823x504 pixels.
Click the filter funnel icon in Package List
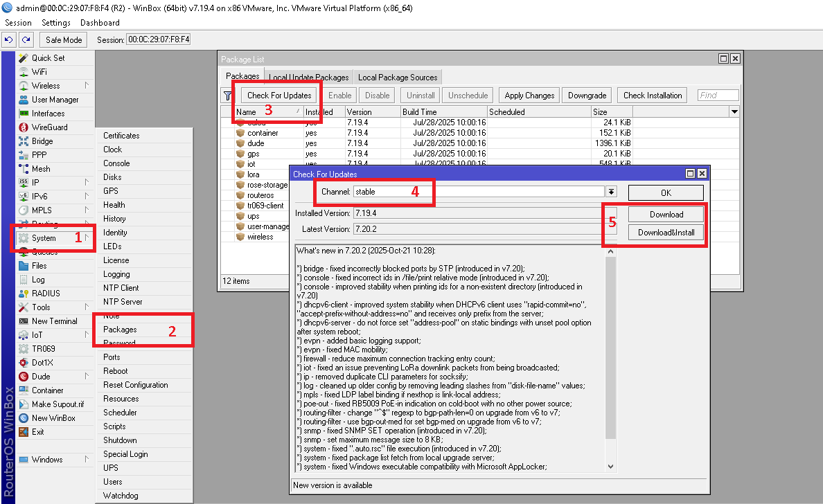[228, 96]
